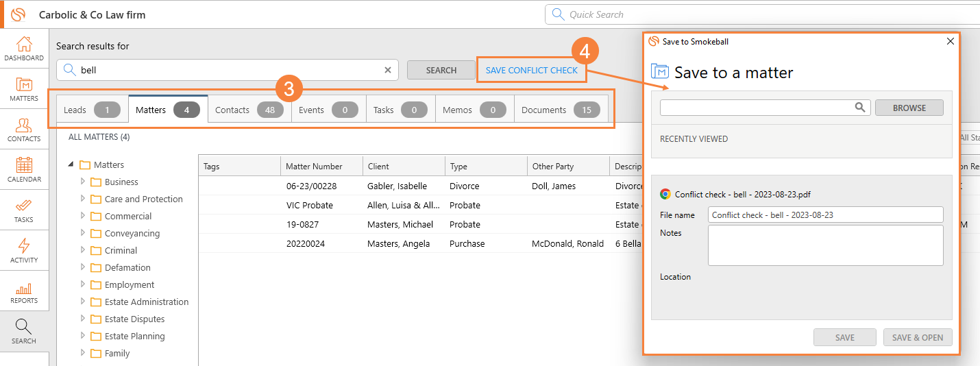
Task: Focus the Quick Search field
Action: point(761,14)
